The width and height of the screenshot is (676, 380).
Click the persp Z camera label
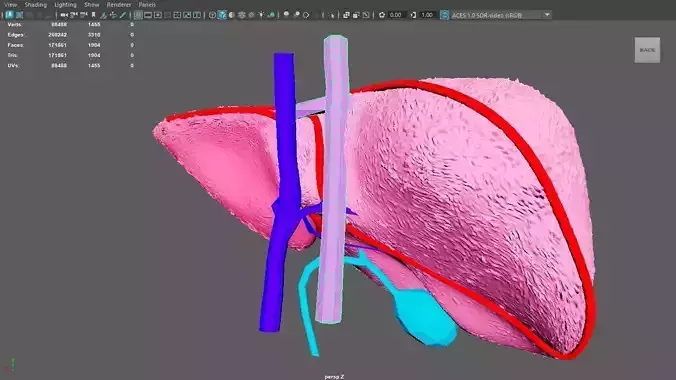click(x=334, y=377)
